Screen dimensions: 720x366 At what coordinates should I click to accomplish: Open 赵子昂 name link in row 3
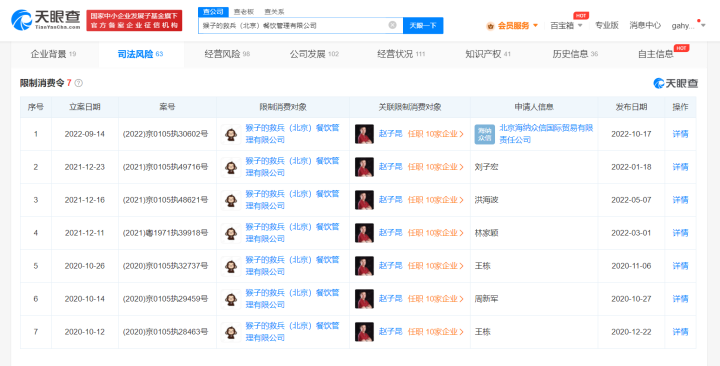(x=390, y=200)
